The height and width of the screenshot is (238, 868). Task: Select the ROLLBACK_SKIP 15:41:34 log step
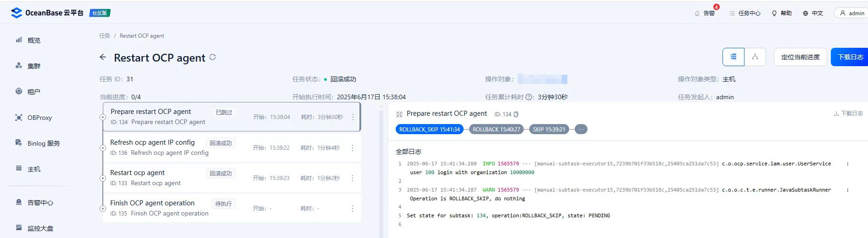430,130
